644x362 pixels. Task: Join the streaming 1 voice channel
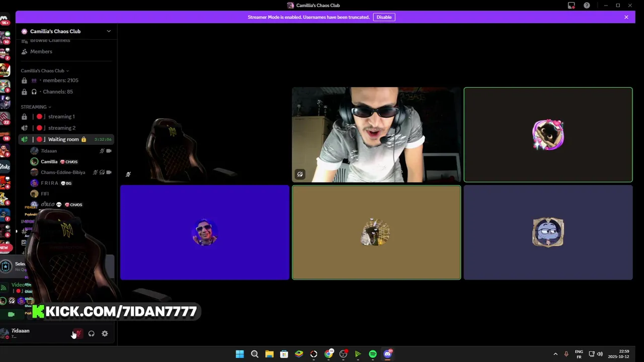[x=66, y=117]
